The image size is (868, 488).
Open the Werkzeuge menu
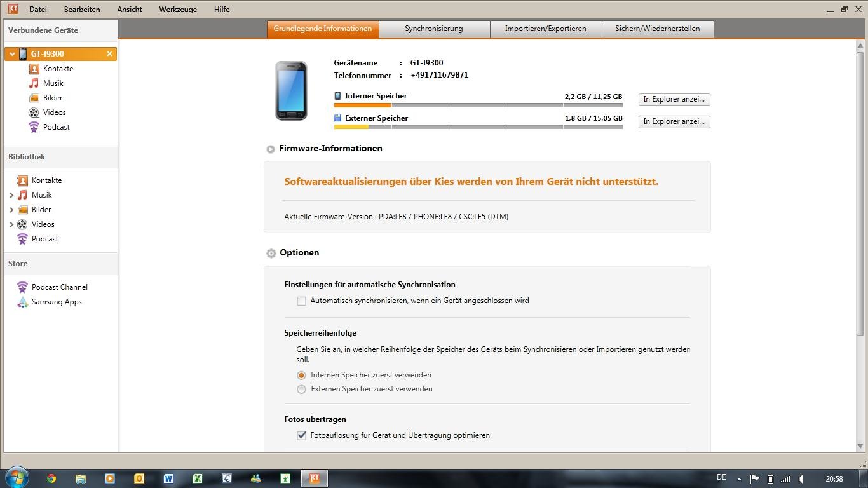pos(178,10)
